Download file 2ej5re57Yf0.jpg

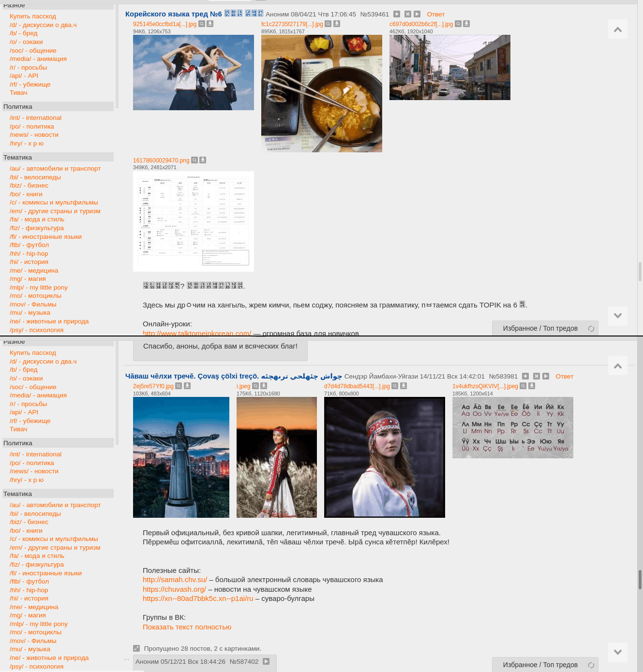pyautogui.click(x=187, y=386)
